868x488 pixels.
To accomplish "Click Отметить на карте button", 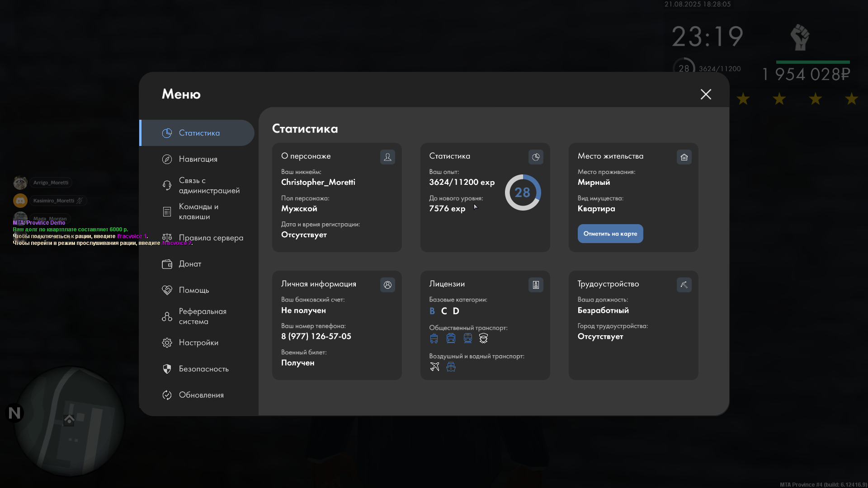I will tap(610, 234).
